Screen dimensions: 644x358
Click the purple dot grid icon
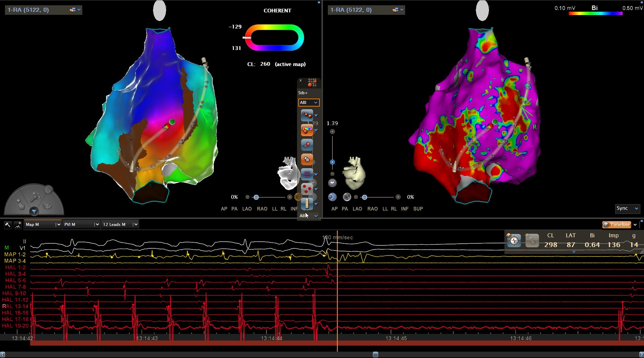[307, 174]
